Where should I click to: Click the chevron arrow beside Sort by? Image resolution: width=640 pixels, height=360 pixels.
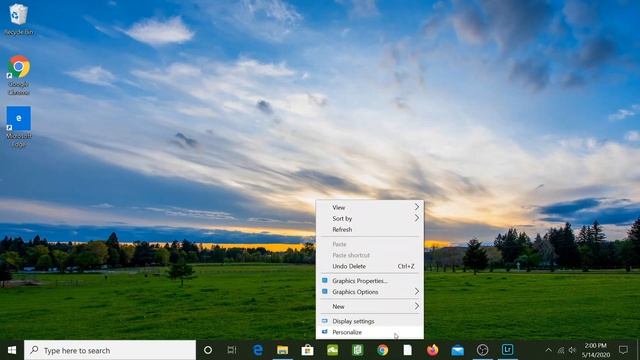click(417, 218)
